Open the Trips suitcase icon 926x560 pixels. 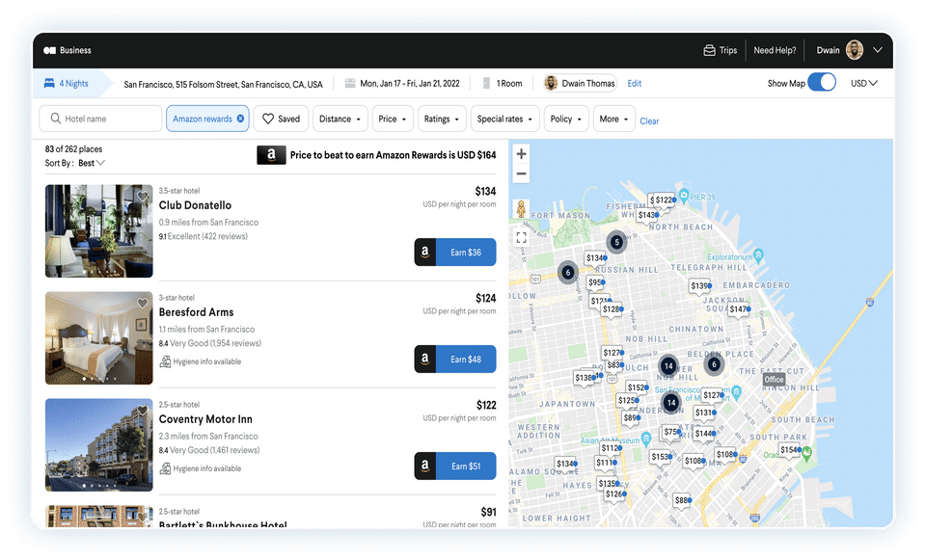click(709, 51)
